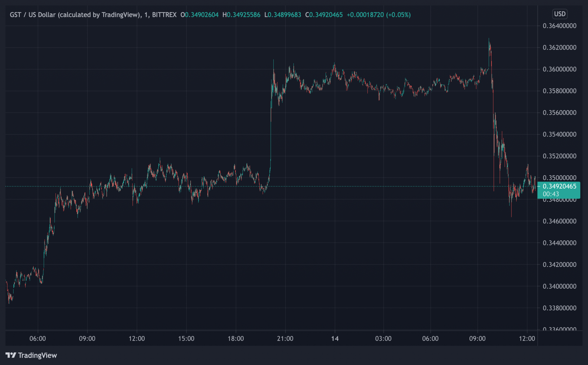This screenshot has height=365, width=588.
Task: Click the date marker 14 on time axis
Action: pyautogui.click(x=335, y=339)
